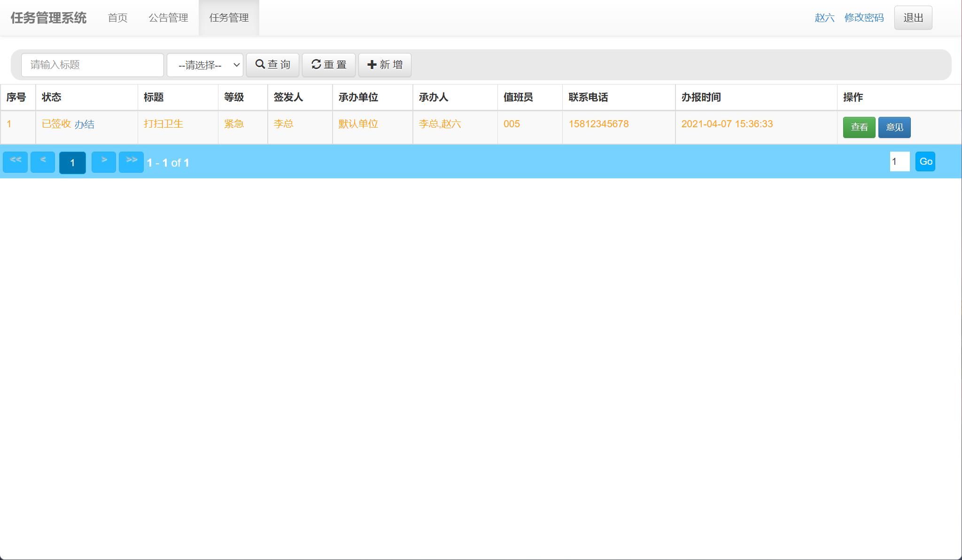Click the 退出 button to log out
Screen dimensions: 962x560
912,17
